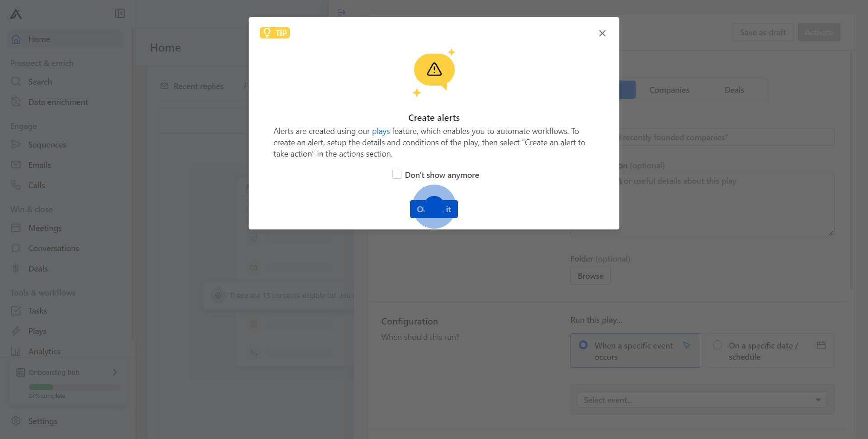
Task: Click the Got it button
Action: [x=434, y=209]
